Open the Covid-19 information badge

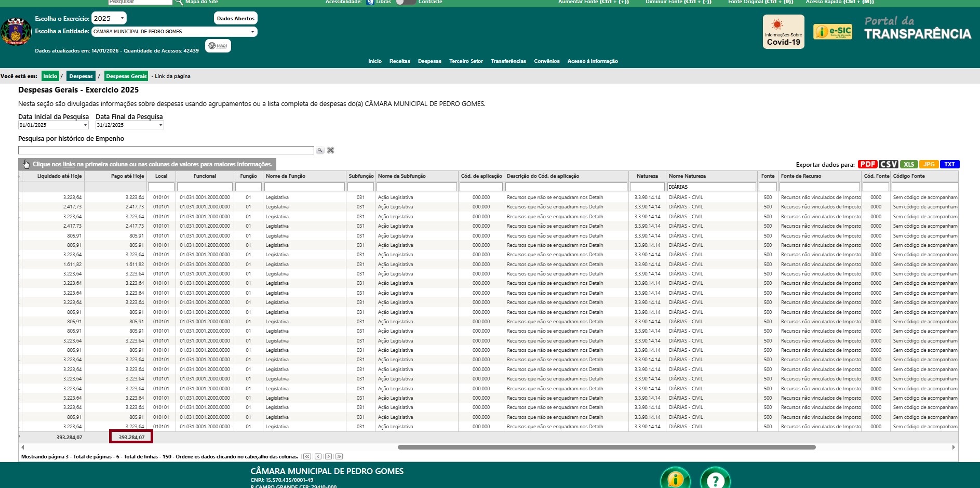tap(783, 32)
